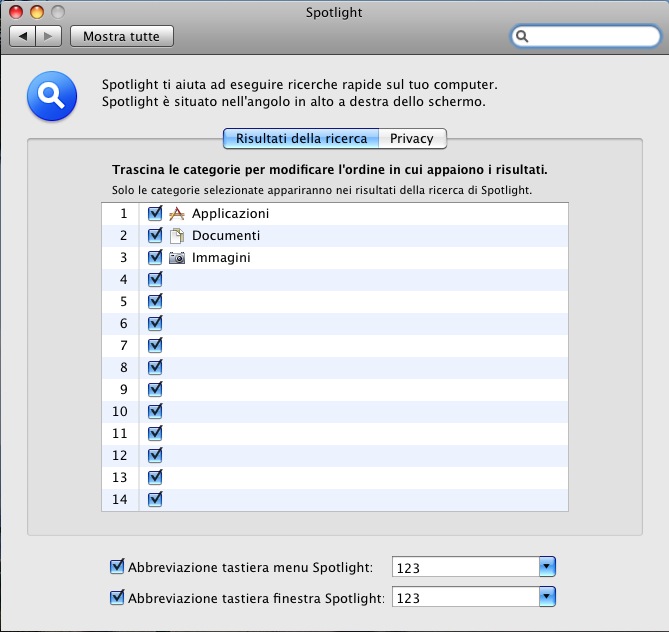The width and height of the screenshot is (669, 632).
Task: Disable Abbreviazione tastiera menu Spotlight checkbox
Action: click(x=117, y=567)
